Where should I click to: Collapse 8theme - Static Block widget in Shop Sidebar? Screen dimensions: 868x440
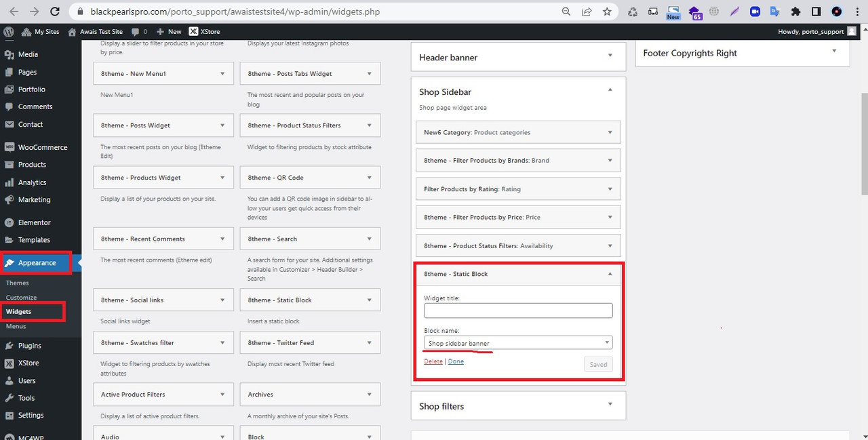click(x=610, y=274)
